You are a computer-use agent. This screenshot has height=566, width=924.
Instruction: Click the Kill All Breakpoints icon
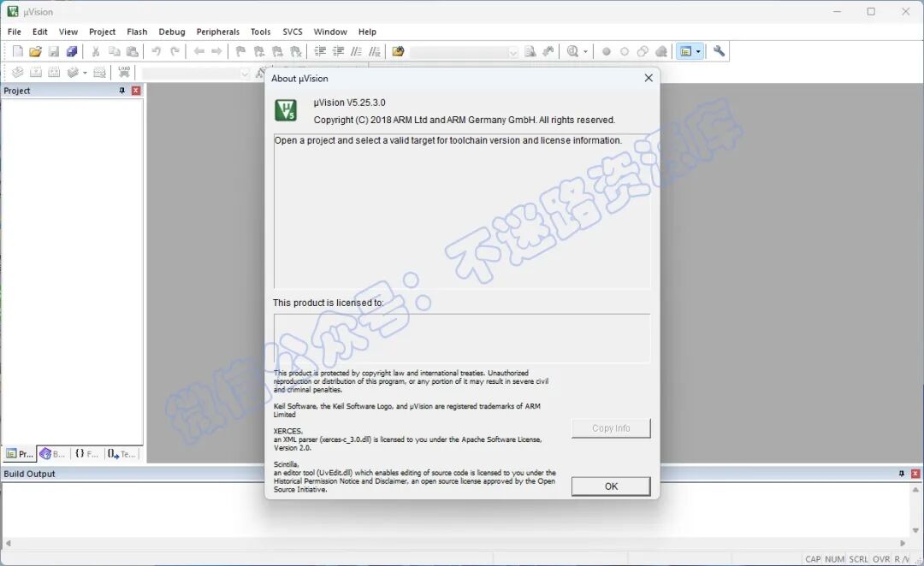661,52
